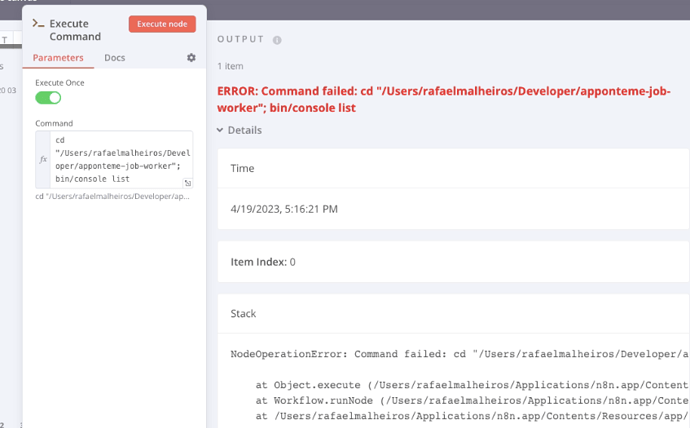
Task: Toggle the Execute Once switch
Action: pyautogui.click(x=48, y=98)
